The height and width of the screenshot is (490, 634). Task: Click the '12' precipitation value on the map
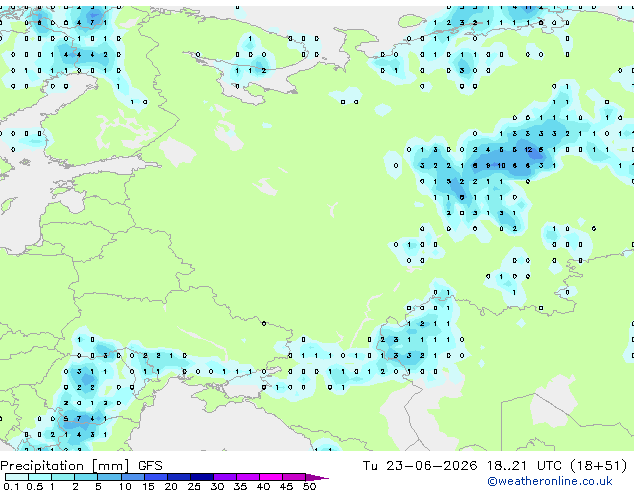click(528, 150)
